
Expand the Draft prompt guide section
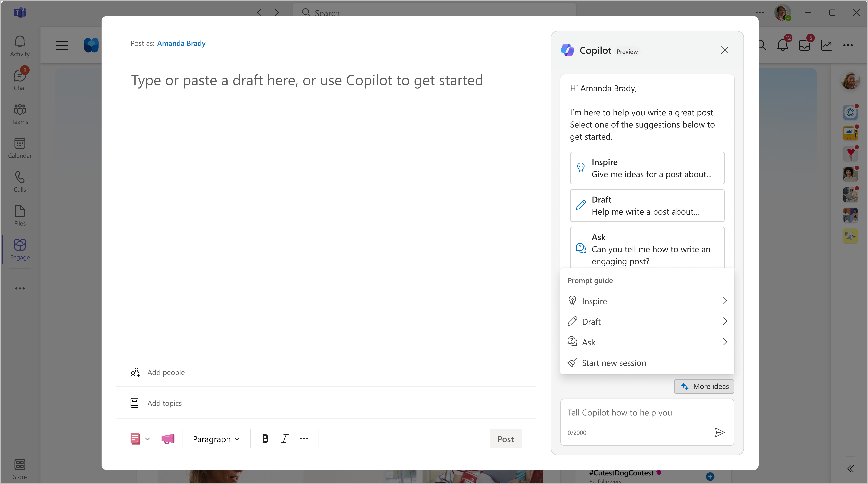(648, 321)
